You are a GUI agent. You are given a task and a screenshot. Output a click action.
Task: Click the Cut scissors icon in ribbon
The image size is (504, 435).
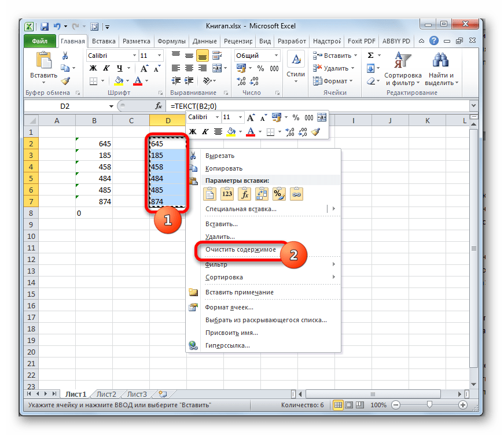[65, 56]
